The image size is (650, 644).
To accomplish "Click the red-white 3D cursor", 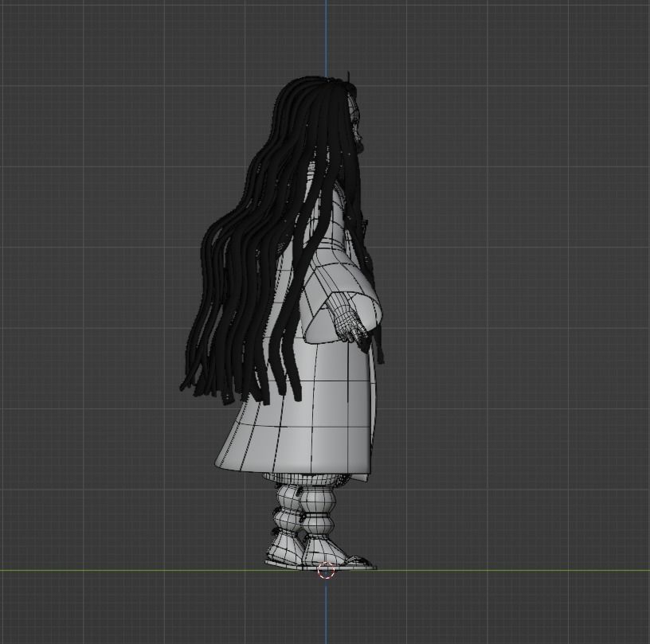I will coord(326,570).
